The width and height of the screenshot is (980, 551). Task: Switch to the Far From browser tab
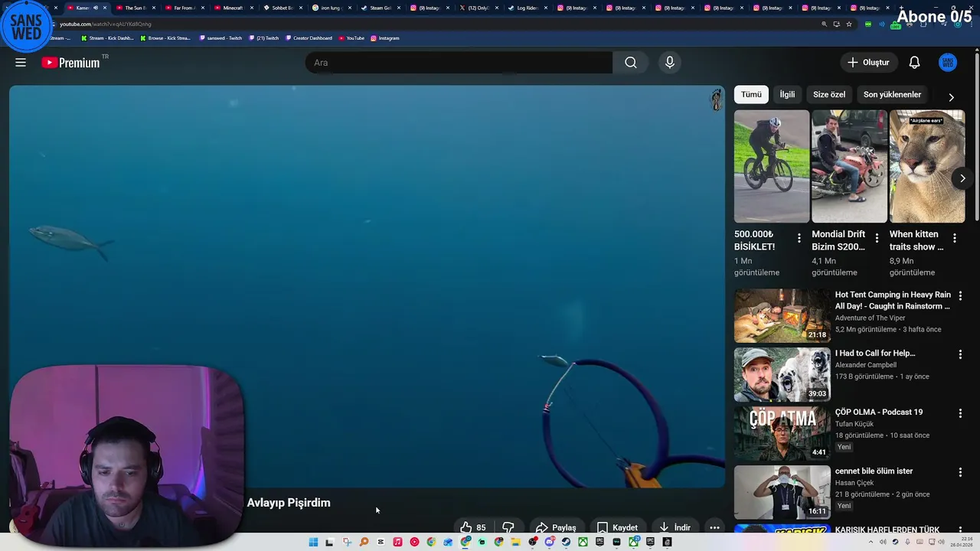(x=185, y=8)
